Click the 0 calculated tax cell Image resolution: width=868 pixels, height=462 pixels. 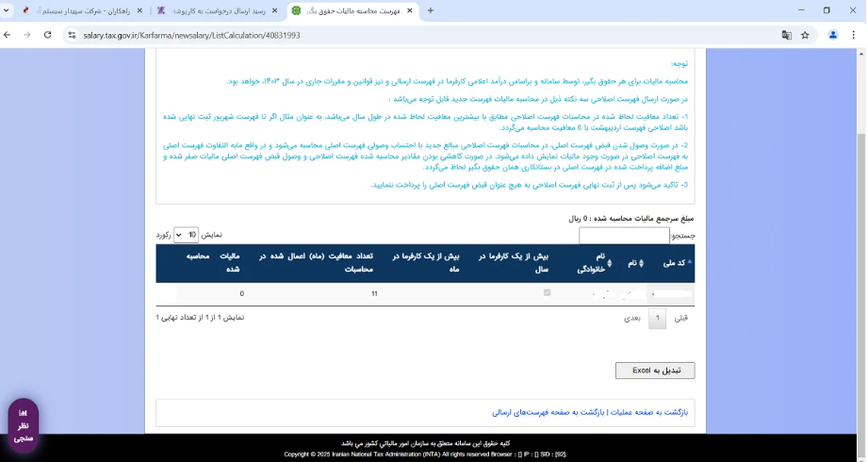coord(241,293)
